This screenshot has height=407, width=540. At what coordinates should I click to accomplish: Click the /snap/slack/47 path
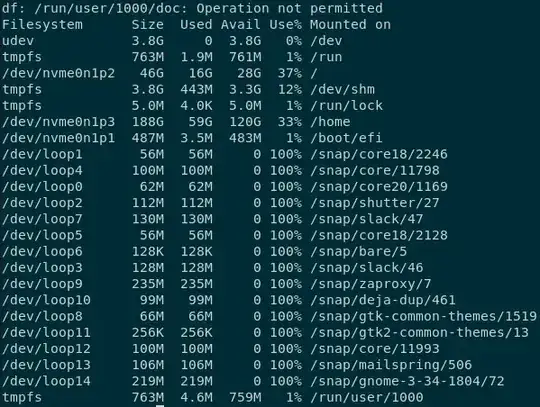click(367, 219)
